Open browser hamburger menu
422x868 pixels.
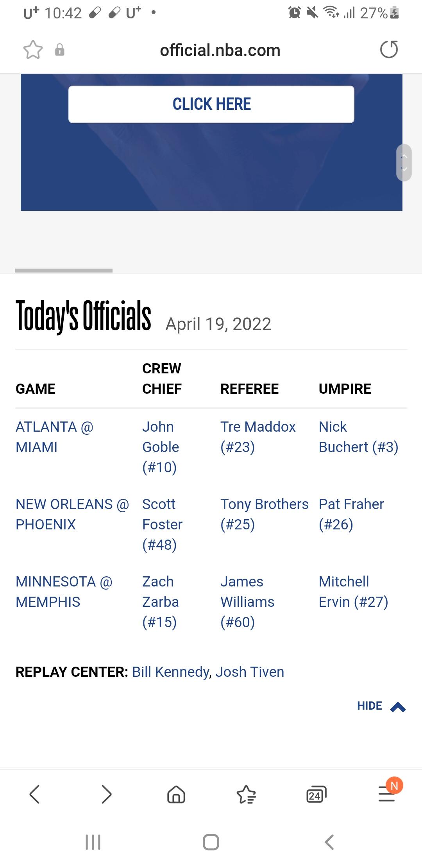(x=387, y=794)
